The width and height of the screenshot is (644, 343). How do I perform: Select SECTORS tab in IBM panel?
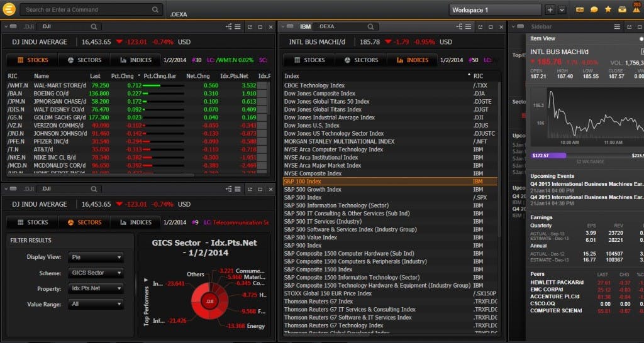pos(361,60)
